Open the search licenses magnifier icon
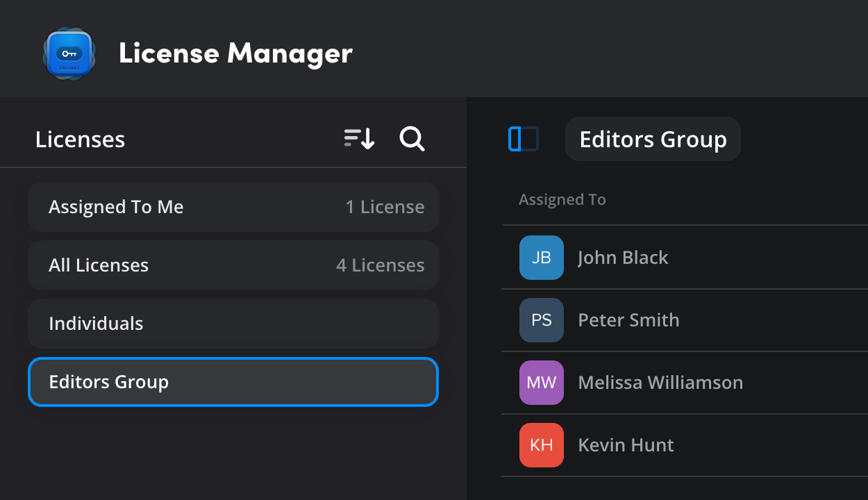868x500 pixels. pos(412,139)
